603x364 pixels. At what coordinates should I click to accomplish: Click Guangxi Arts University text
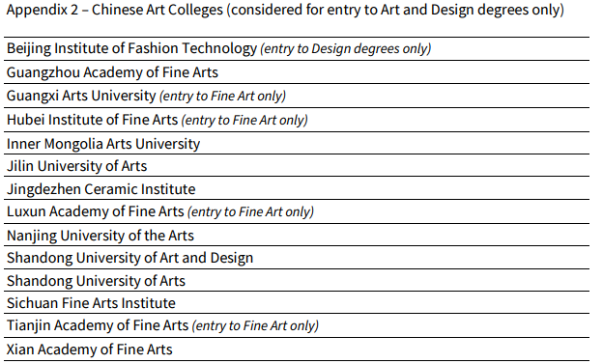(81, 96)
